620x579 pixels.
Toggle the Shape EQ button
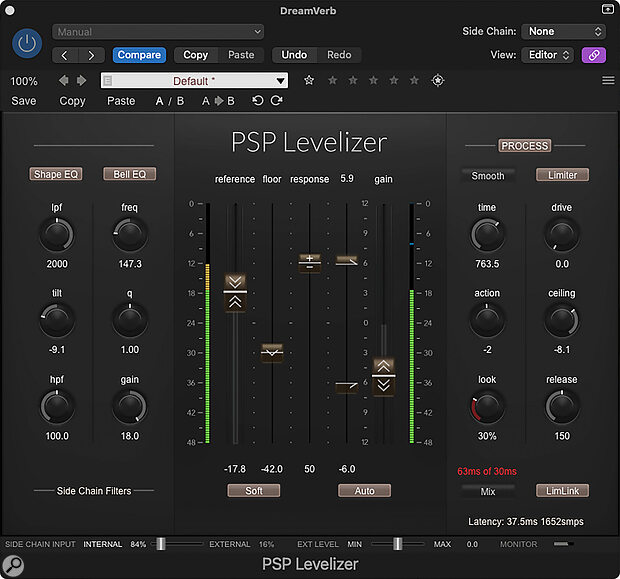click(x=56, y=174)
